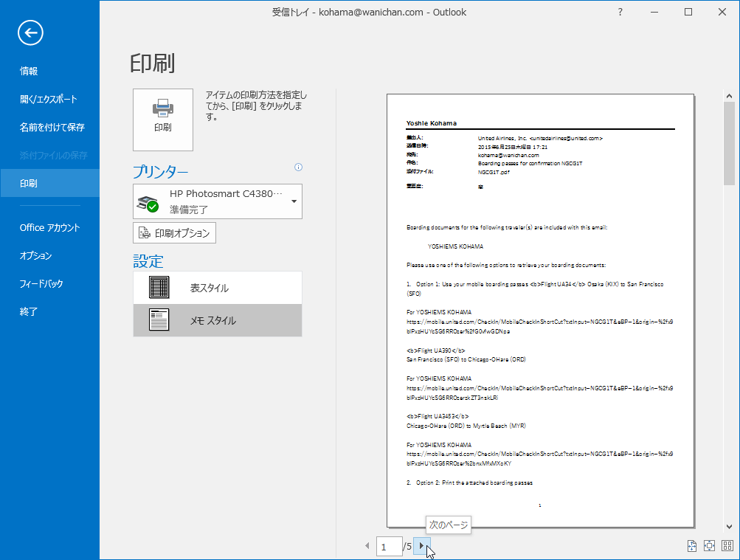
Task: Click the preview vertical scrollbar thumb
Action: [x=729, y=143]
